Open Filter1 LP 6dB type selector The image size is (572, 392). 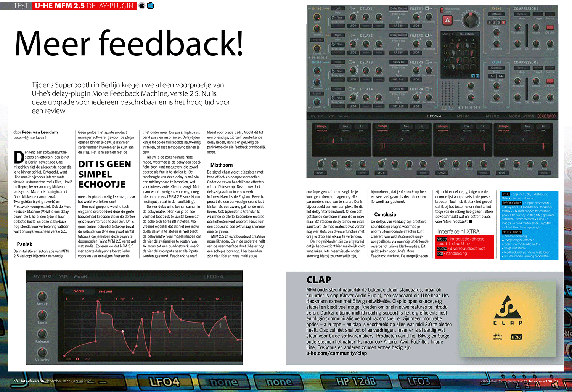click(x=398, y=26)
